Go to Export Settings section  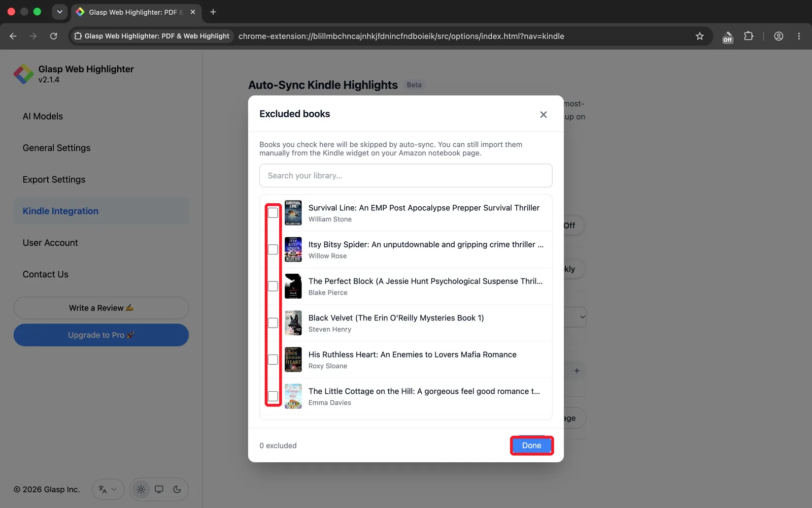pyautogui.click(x=101, y=179)
